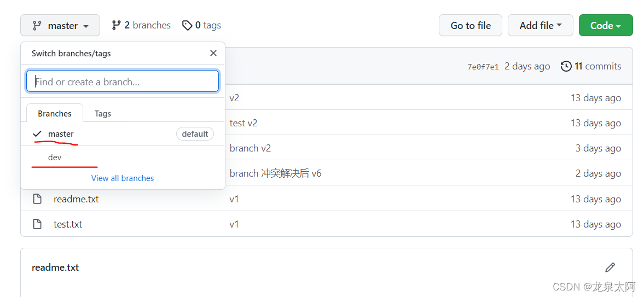Open the 'test v2' commit message
This screenshot has height=297, width=644.
pos(243,123)
